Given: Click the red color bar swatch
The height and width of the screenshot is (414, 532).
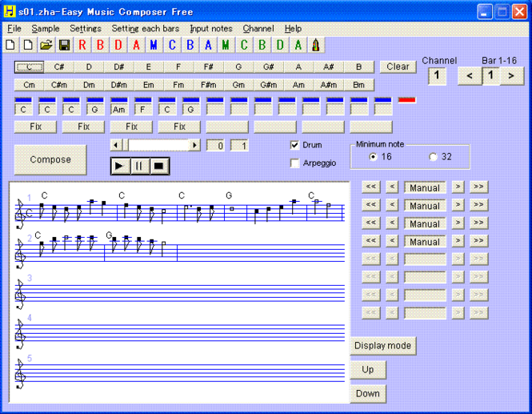Looking at the screenshot, I should [x=406, y=99].
